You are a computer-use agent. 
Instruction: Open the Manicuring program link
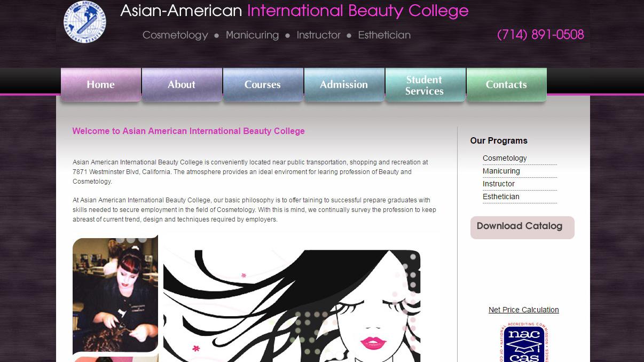point(501,171)
